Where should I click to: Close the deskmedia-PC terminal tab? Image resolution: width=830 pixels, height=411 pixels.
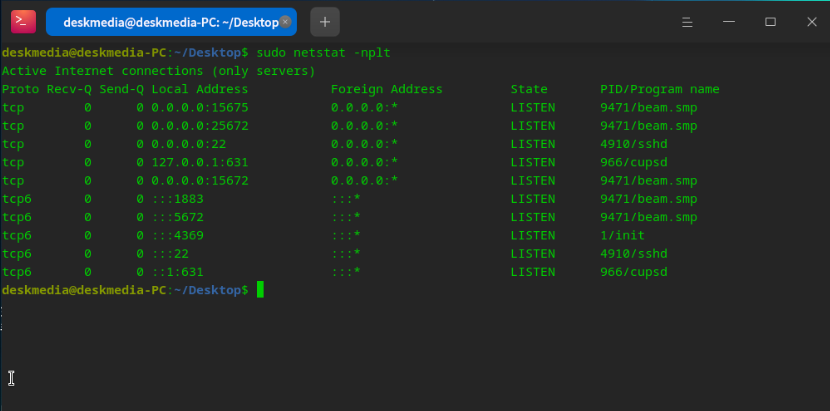pos(285,22)
